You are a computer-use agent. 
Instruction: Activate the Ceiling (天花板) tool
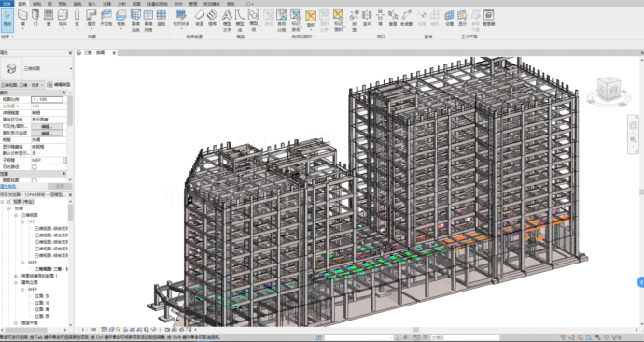106,20
